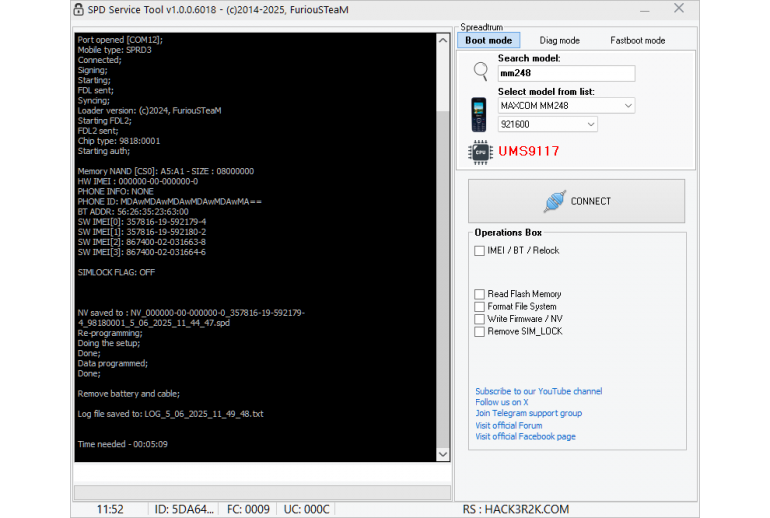Image resolution: width=770 pixels, height=518 pixels.
Task: Click the CPU chip icon
Action: (x=480, y=152)
